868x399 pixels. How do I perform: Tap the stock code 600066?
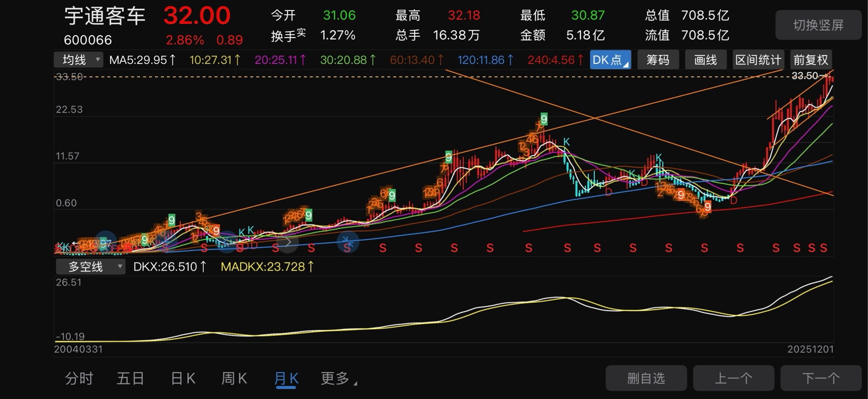click(88, 40)
